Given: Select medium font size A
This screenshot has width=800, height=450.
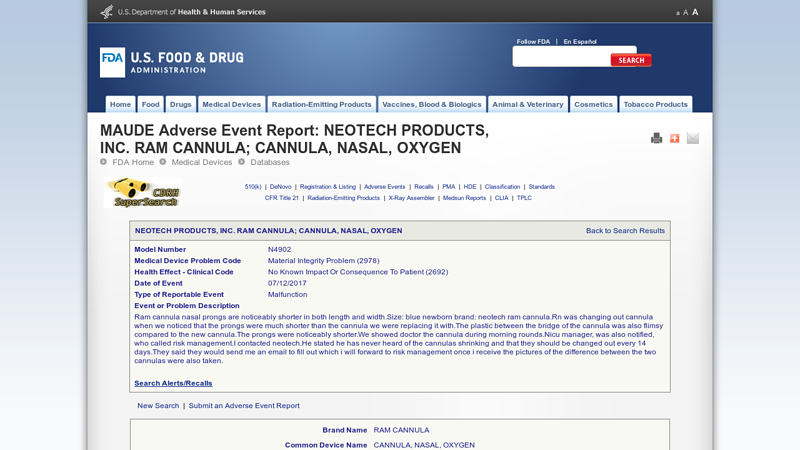Looking at the screenshot, I should coord(685,12).
